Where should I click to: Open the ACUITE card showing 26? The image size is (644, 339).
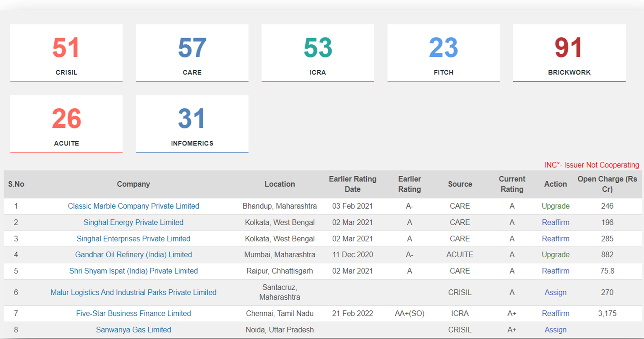[66, 124]
